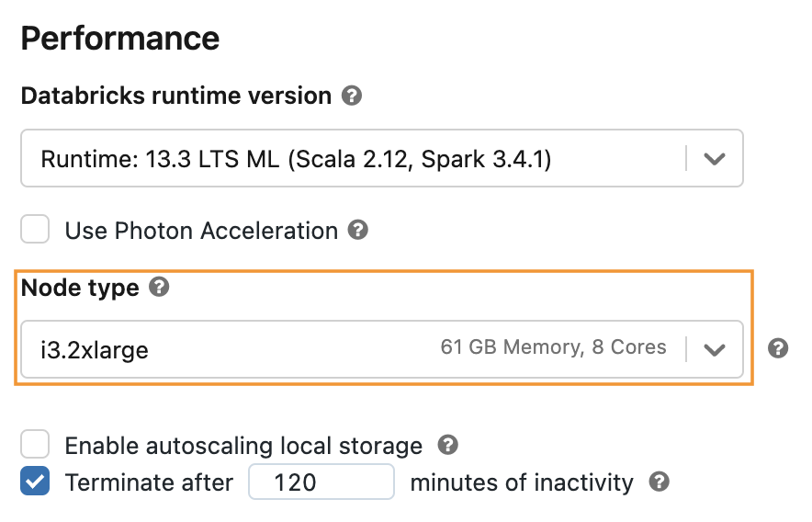Click the 120 minutes input field
The image size is (812, 522).
point(321,482)
